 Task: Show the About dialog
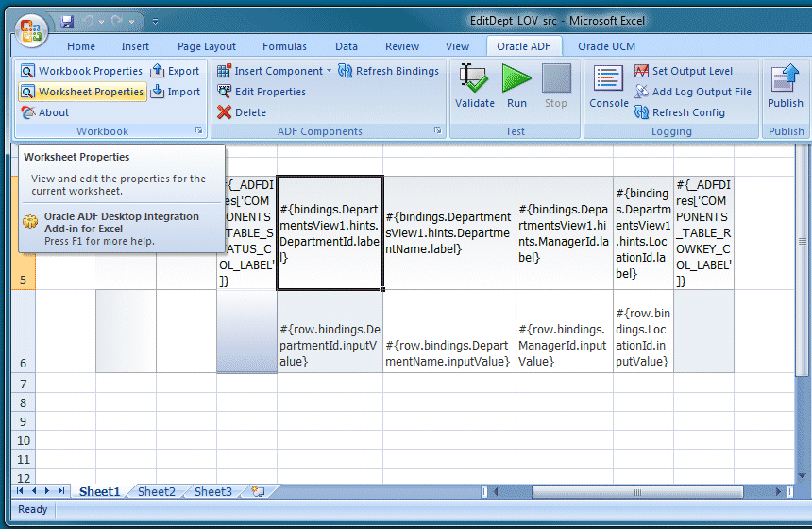point(45,112)
